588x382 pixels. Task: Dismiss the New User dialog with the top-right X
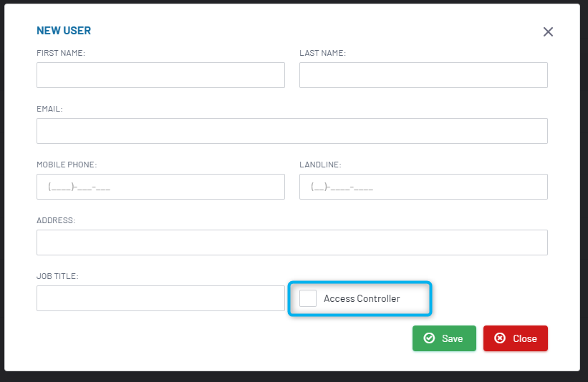(548, 31)
